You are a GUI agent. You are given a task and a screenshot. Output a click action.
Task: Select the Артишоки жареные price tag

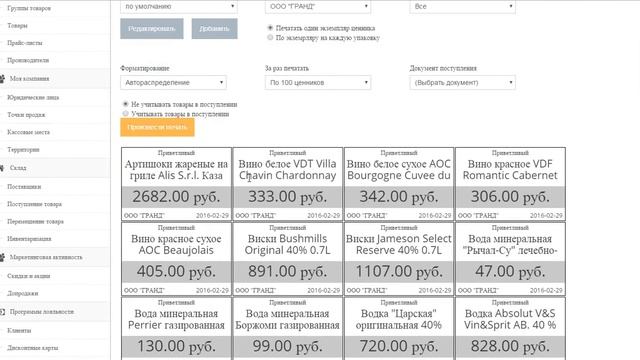[176, 184]
